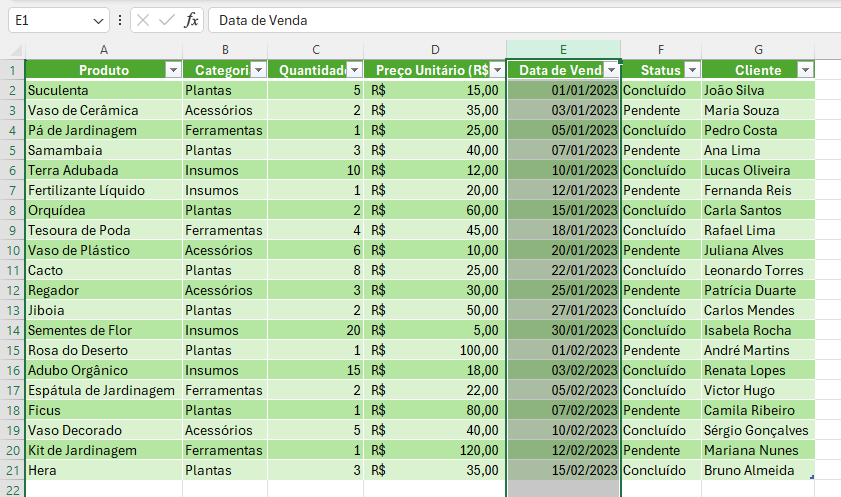Click the client cell Bruno Almeida
841x497 pixels.
tap(758, 470)
